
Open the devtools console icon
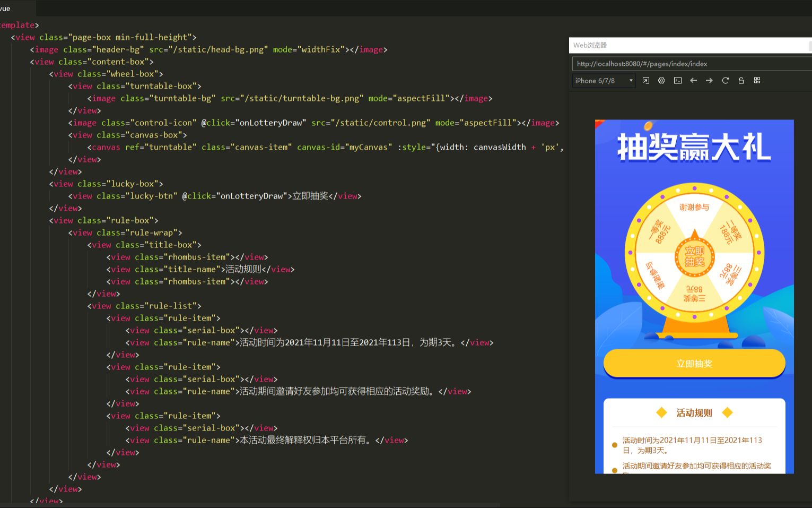[x=678, y=81]
